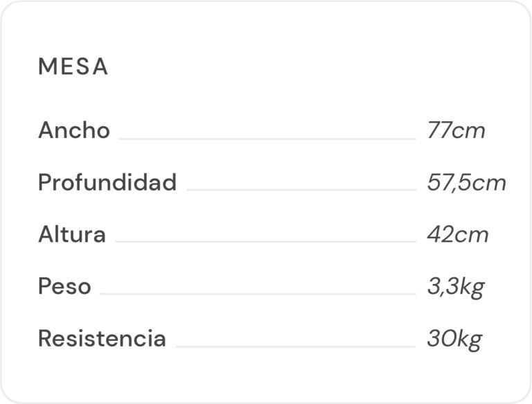The height and width of the screenshot is (404, 532).
Task: Click the divider line in Peso row
Action: 258,294
